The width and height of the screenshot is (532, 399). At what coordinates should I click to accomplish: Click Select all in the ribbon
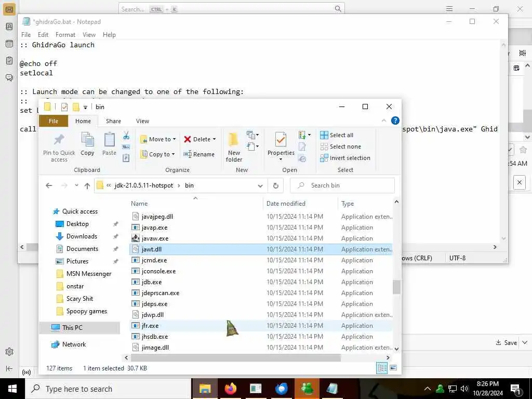pyautogui.click(x=337, y=135)
